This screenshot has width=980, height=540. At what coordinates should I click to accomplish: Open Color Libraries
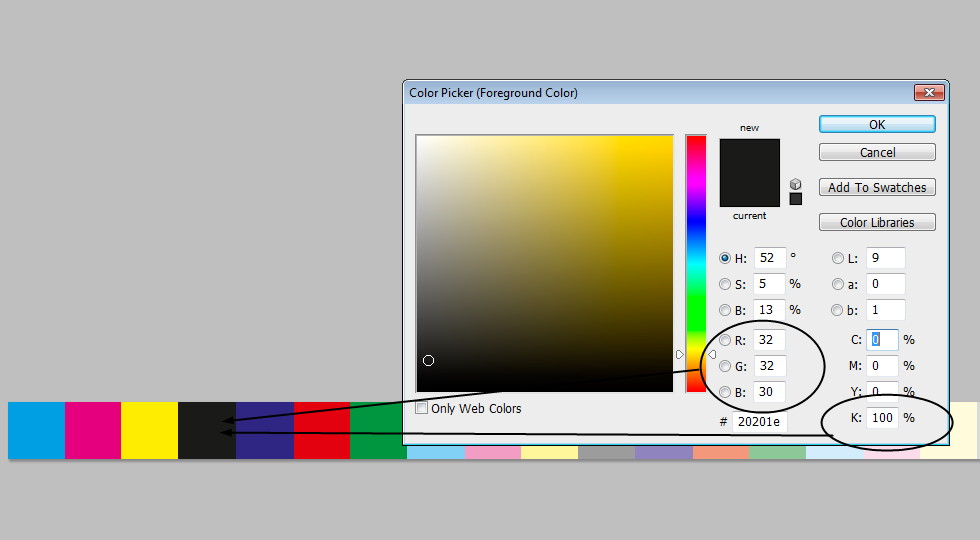[877, 222]
